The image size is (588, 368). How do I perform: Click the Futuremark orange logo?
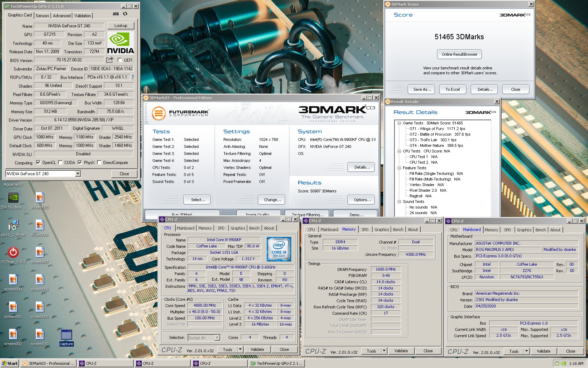click(158, 113)
